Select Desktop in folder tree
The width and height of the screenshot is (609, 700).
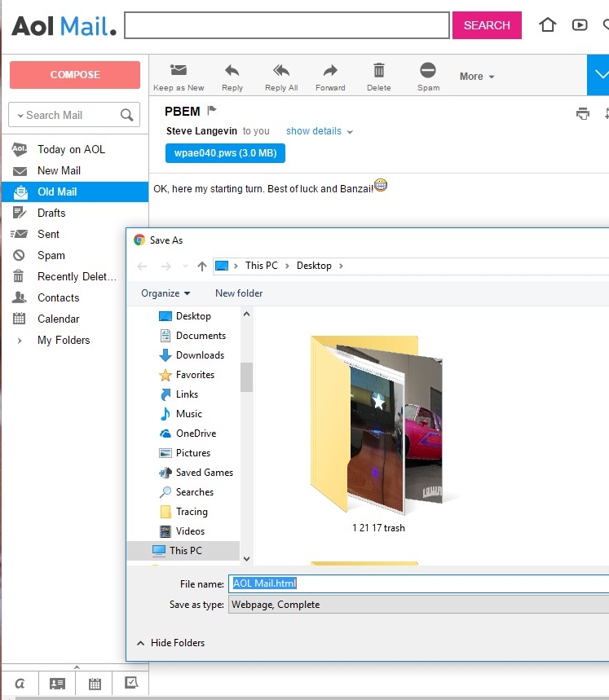click(193, 316)
